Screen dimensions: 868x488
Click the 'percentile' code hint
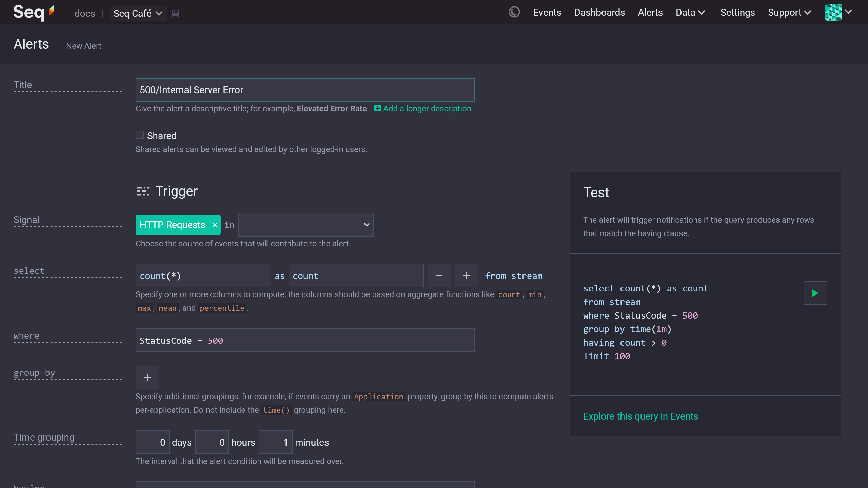pyautogui.click(x=222, y=308)
